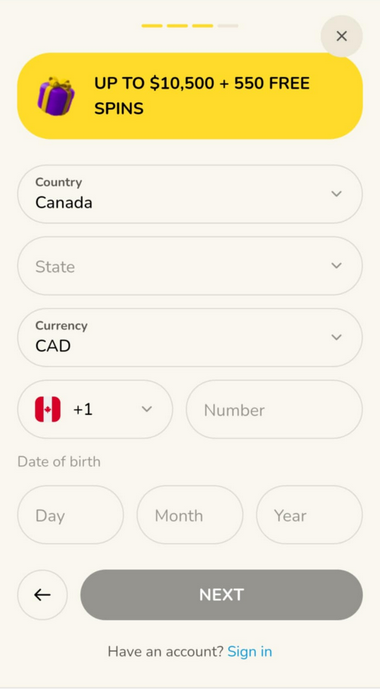This screenshot has height=690, width=380.
Task: Click the gray NEXT button
Action: pos(222,595)
